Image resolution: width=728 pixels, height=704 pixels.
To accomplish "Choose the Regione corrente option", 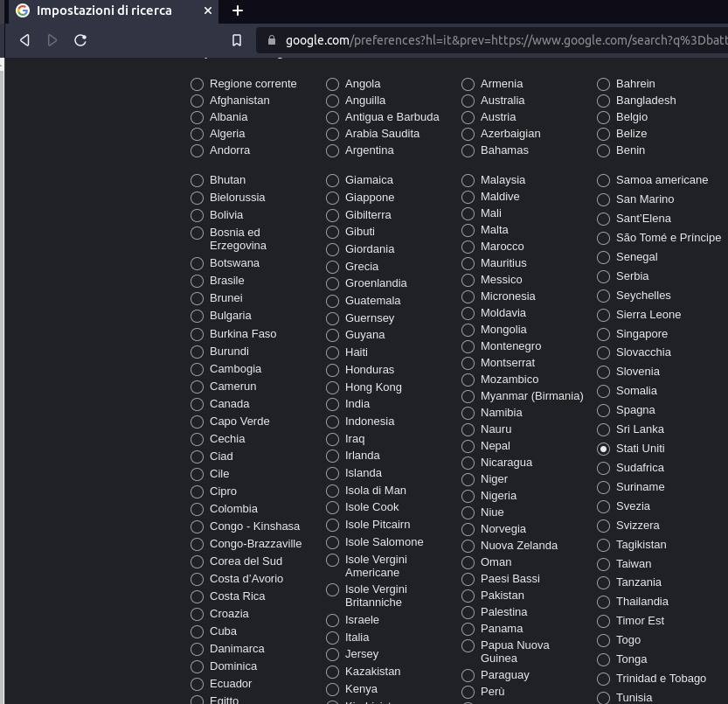I will point(197,83).
